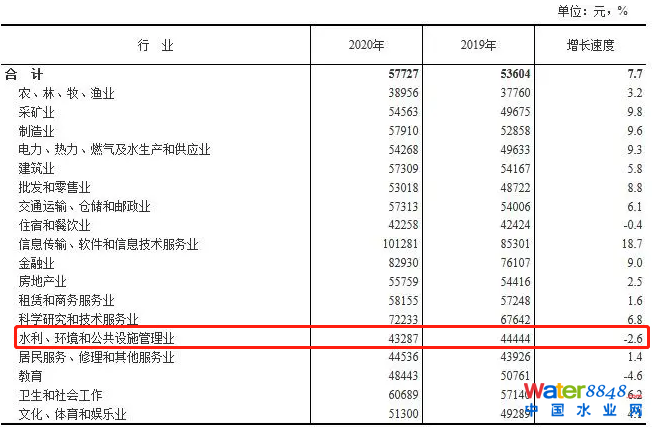Screen dimensions: 652x427
Task: Click the 教育 row label
Action: pyautogui.click(x=30, y=376)
